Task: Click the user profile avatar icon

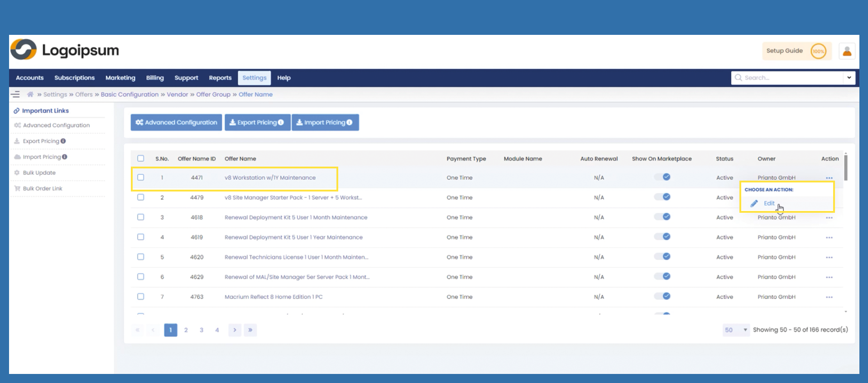Action: [x=846, y=51]
